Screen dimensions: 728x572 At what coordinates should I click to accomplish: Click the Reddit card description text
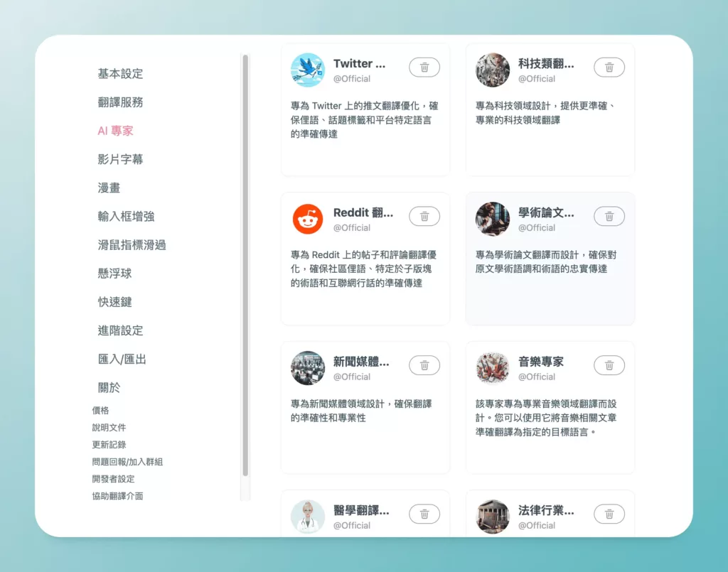tap(363, 269)
